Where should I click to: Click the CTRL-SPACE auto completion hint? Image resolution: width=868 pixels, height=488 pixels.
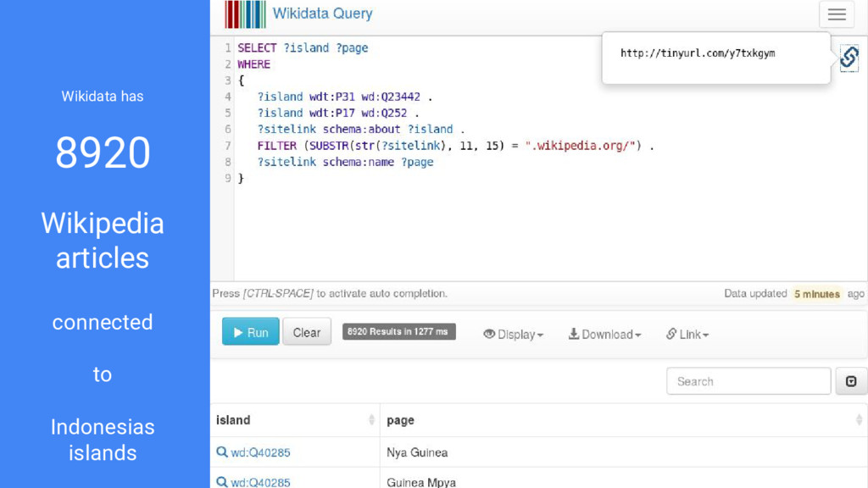[330, 293]
